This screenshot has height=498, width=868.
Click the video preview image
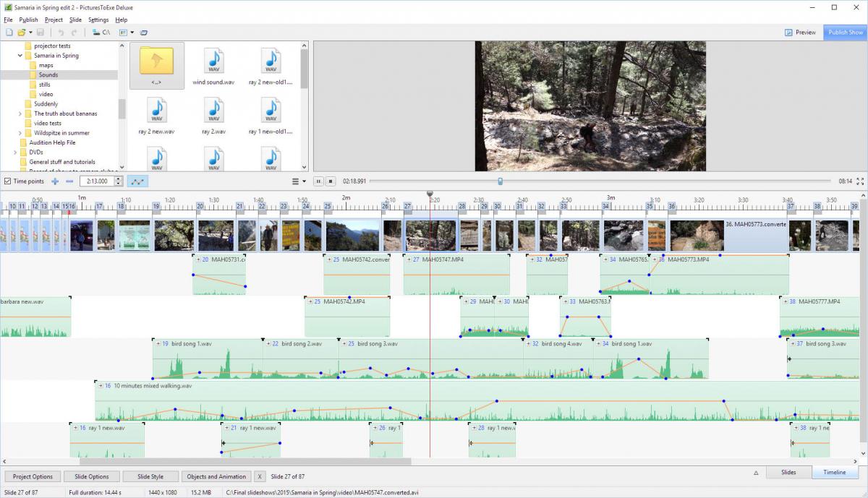click(590, 106)
